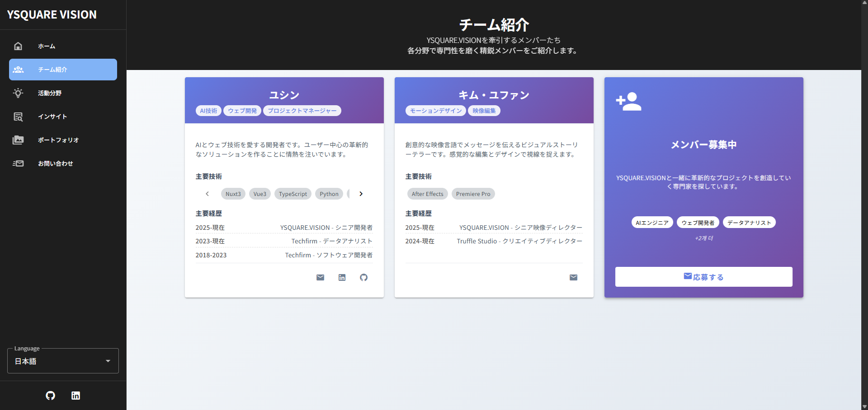Click the insight search-document icon
The image size is (868, 410).
pyautogui.click(x=18, y=116)
